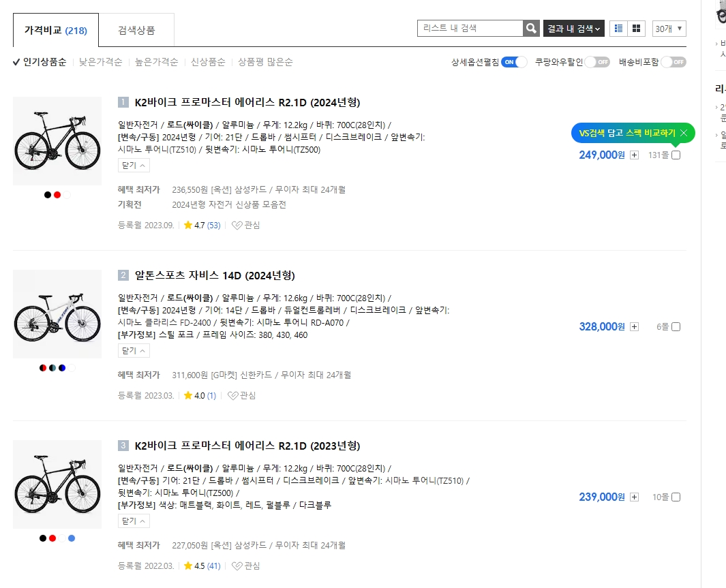Viewport: 726px width, 588px height.
Task: Click 227,050원 [옥션] 삼성카드 benefit price
Action: (259, 546)
